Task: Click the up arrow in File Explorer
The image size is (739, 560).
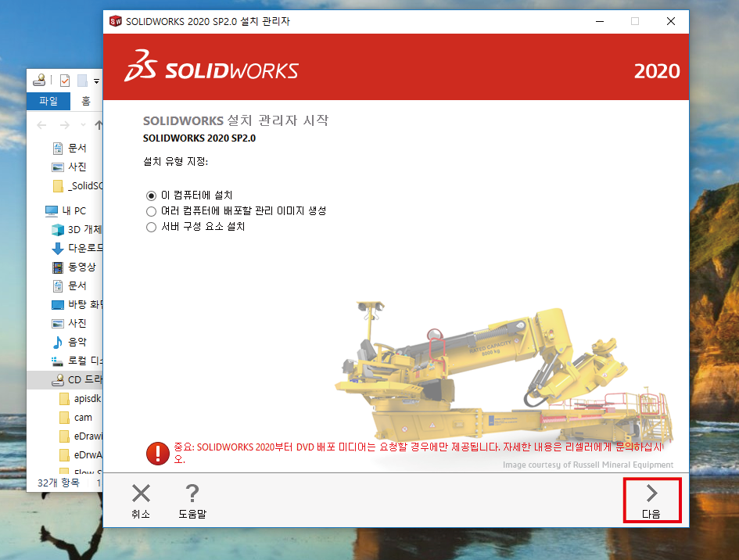Action: click(x=99, y=125)
